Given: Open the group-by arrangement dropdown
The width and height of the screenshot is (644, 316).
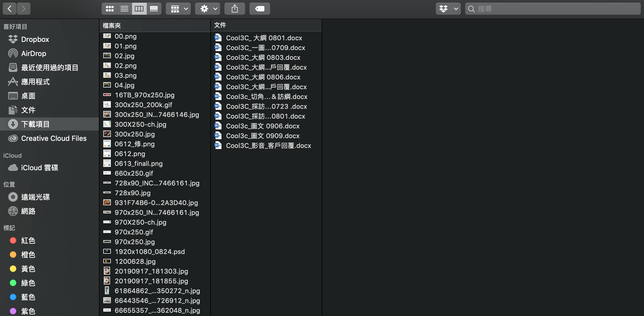Looking at the screenshot, I should point(178,9).
